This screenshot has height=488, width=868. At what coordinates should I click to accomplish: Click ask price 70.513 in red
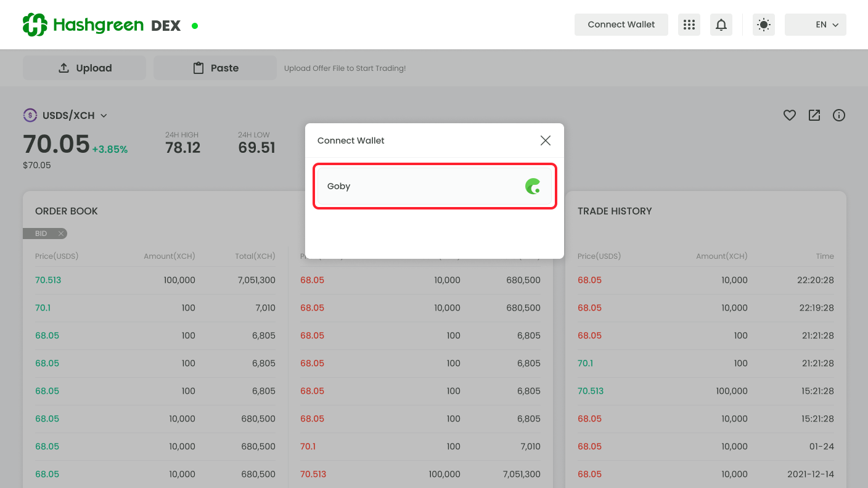[x=313, y=474]
